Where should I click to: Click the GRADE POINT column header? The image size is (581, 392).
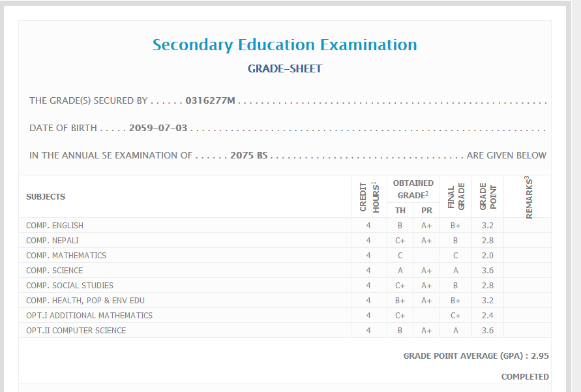click(488, 196)
